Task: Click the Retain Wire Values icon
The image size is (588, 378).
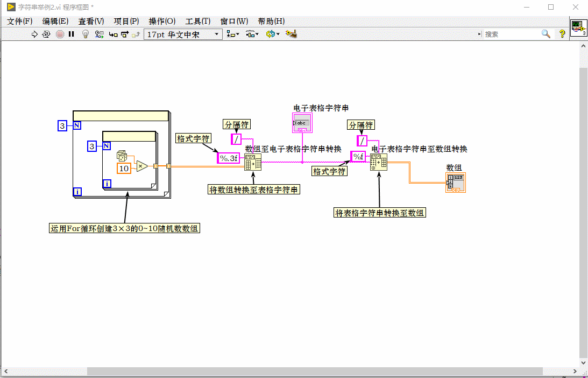Action: pos(100,34)
